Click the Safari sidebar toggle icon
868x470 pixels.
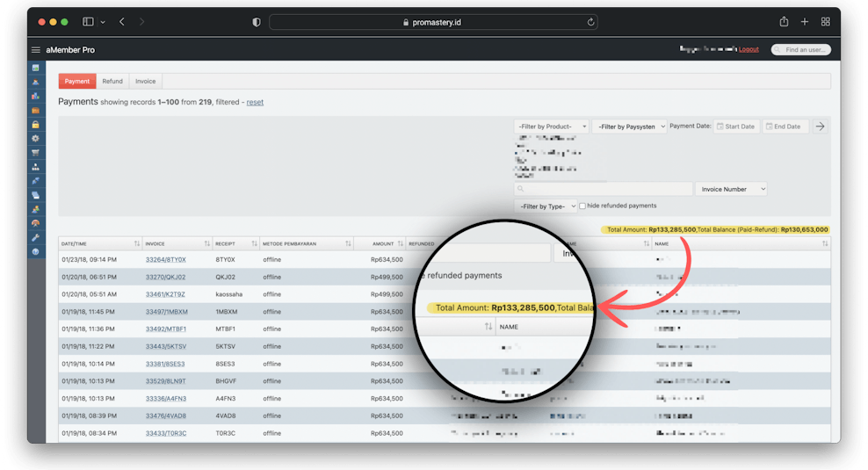click(x=88, y=22)
